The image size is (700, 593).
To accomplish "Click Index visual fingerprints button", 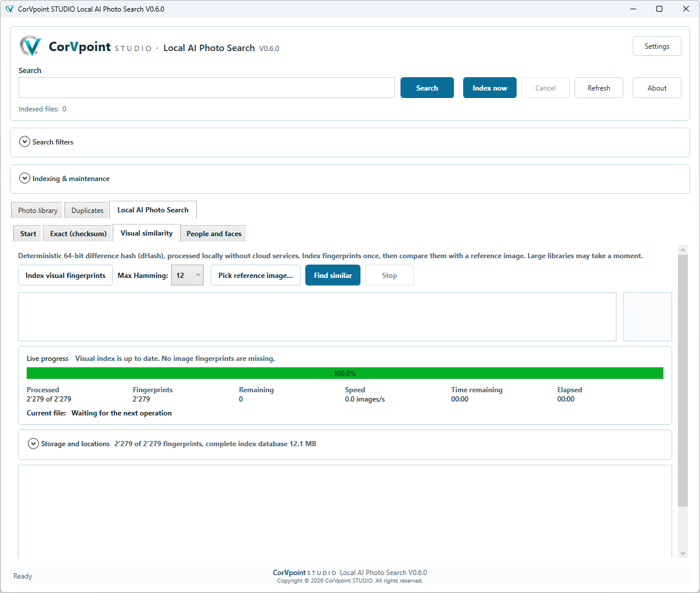I will [65, 275].
